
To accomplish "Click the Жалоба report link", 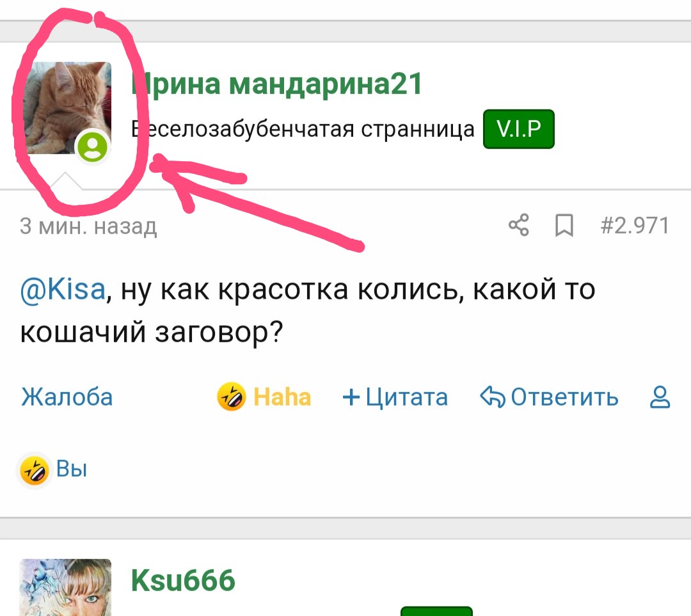I will pos(67,397).
